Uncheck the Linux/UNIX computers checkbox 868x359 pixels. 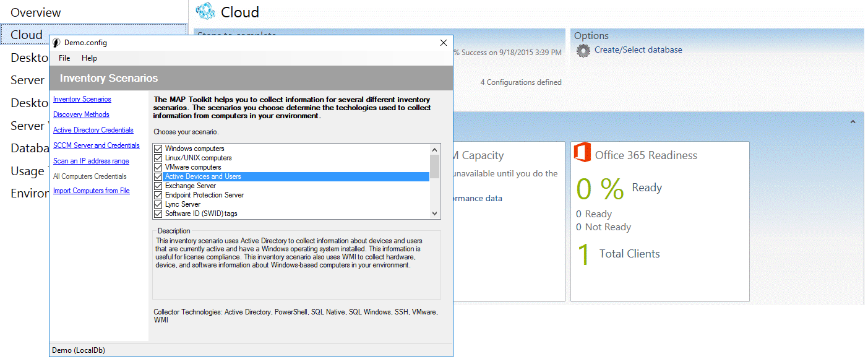(x=158, y=158)
